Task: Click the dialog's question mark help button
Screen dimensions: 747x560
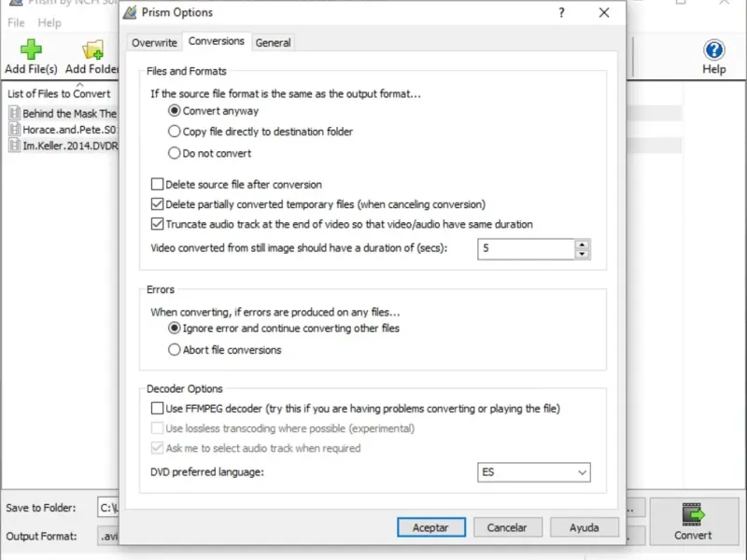Action: pos(562,12)
